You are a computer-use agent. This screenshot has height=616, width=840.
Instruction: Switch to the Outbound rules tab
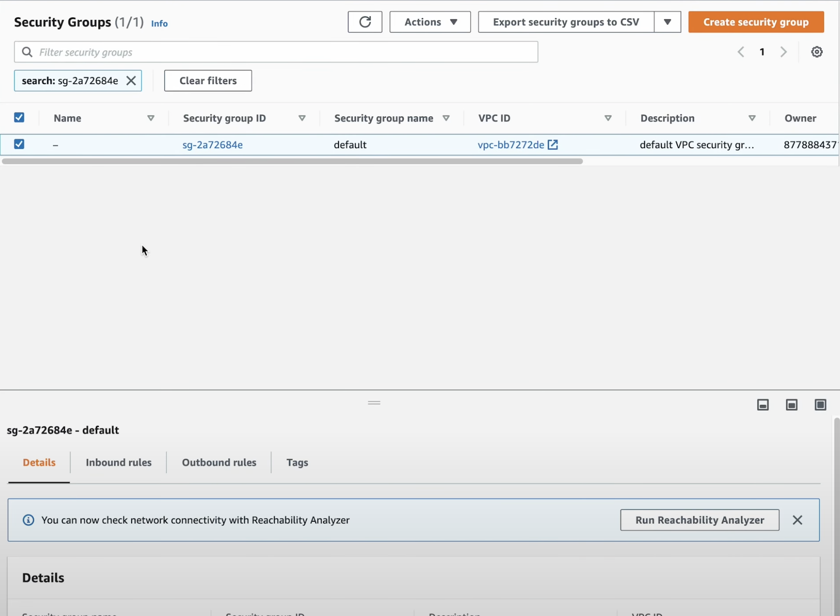(219, 462)
